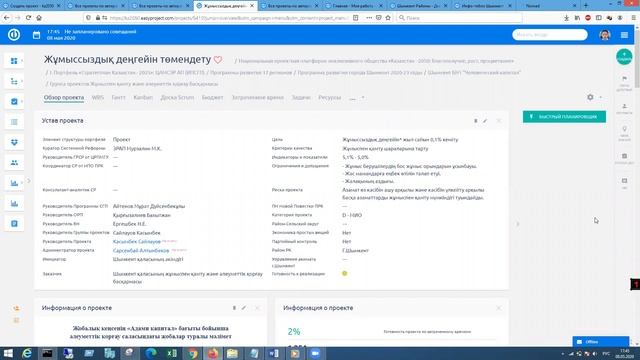Viewport: 640px width, 360px height.
Task: Reload the page in Firefox
Action: 28,18
